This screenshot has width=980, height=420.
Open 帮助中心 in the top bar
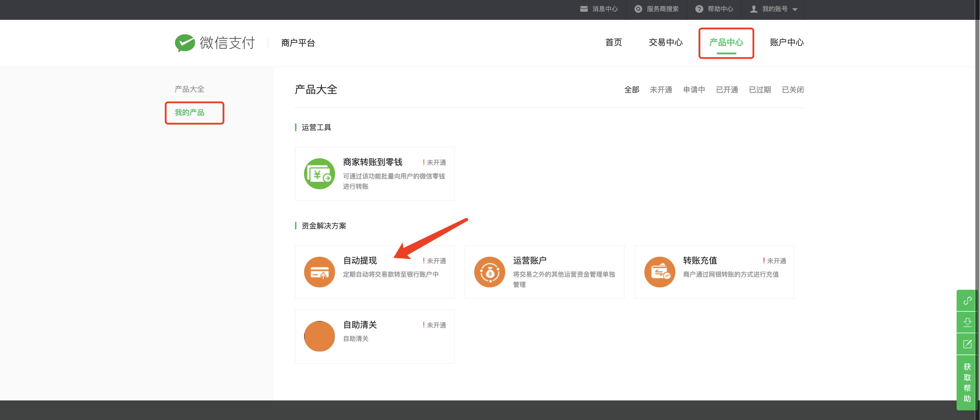[720, 9]
